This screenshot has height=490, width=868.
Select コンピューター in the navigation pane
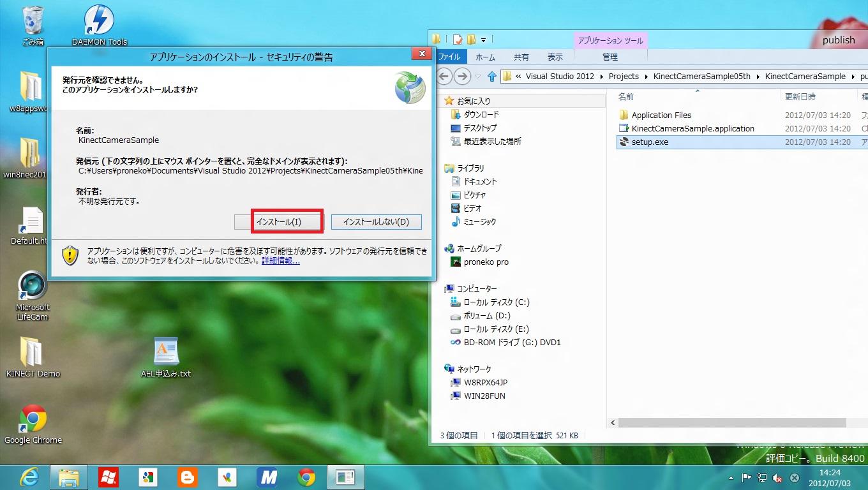tap(477, 288)
